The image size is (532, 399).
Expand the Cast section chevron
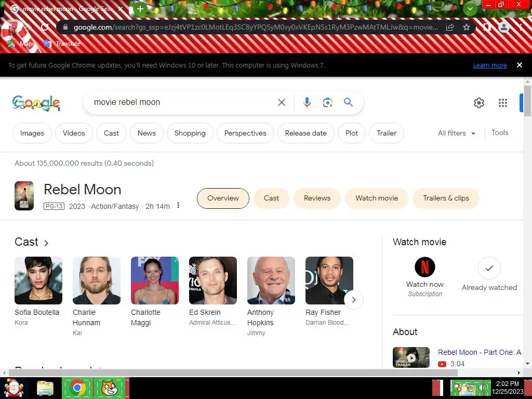coord(46,243)
